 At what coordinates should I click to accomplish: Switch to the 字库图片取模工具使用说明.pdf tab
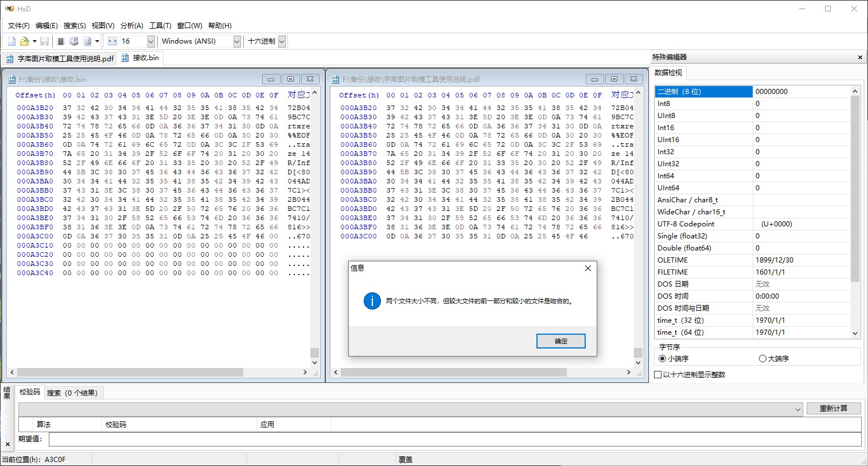pyautogui.click(x=60, y=58)
